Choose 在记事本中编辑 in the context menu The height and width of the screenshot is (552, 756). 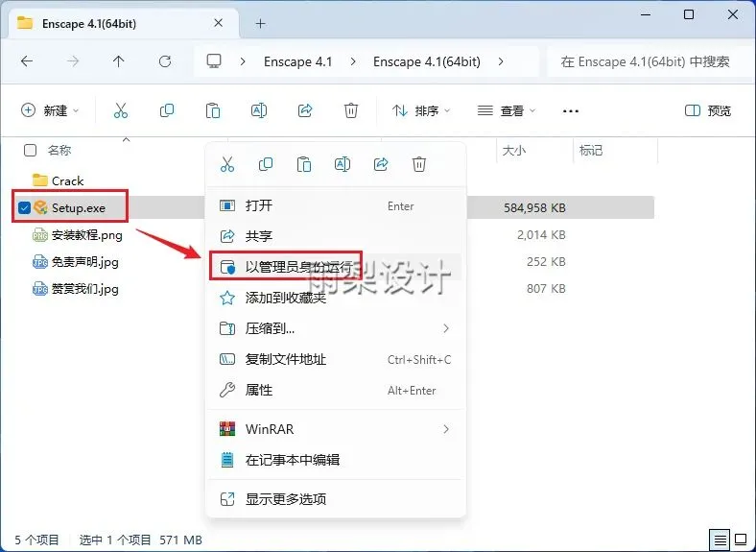336,460
